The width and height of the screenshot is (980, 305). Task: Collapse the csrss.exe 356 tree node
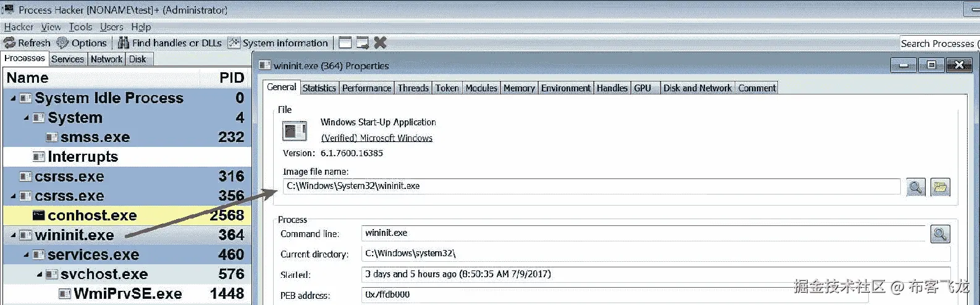click(x=14, y=196)
